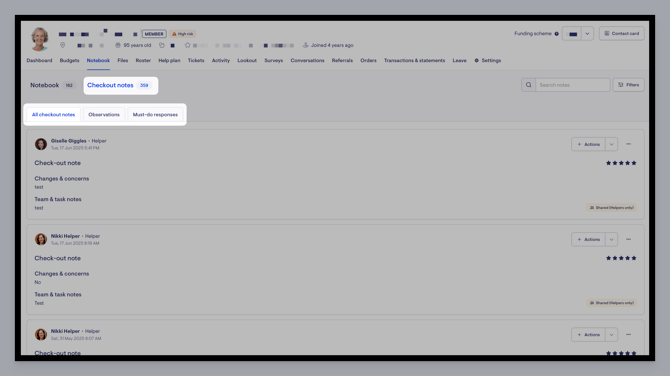Image resolution: width=670 pixels, height=376 pixels.
Task: Open the Contact card
Action: pos(622,33)
